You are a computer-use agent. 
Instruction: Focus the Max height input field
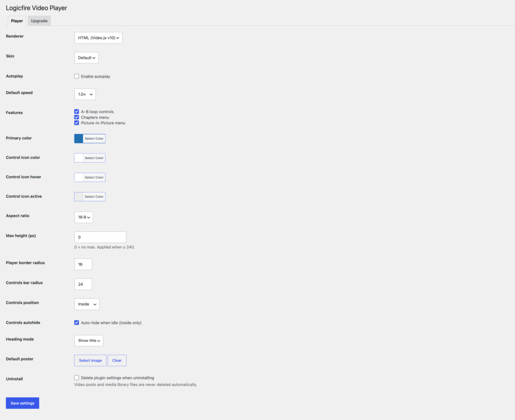tap(100, 237)
